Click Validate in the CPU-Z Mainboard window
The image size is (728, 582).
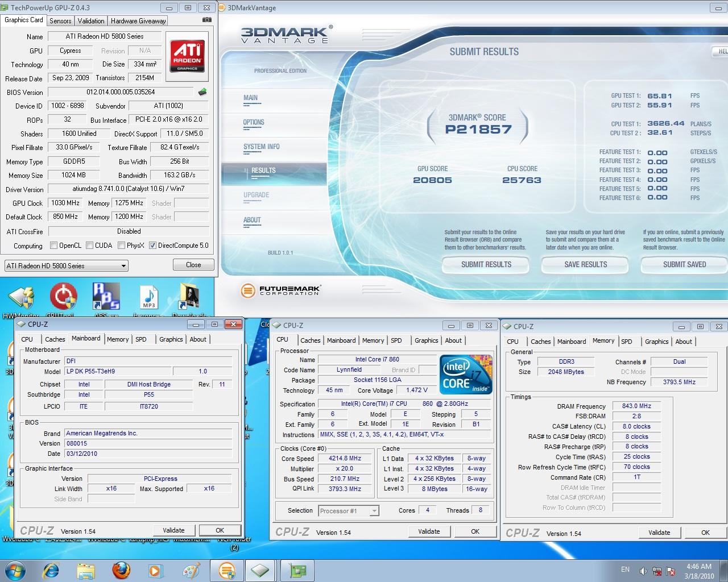(173, 530)
